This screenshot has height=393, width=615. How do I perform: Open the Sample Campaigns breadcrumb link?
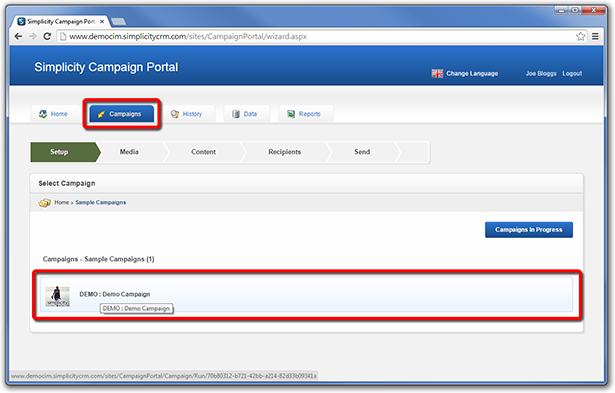(101, 202)
